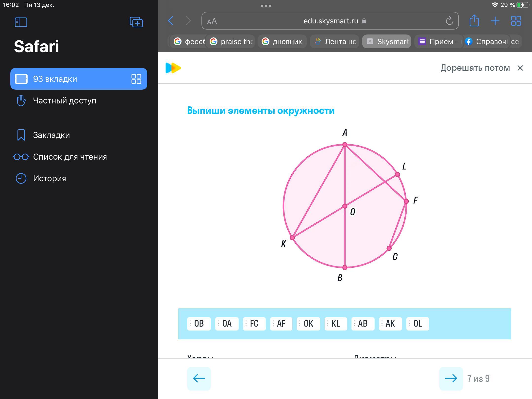The width and height of the screenshot is (532, 399).
Task: Open a new tab with plus icon
Action: click(x=495, y=21)
